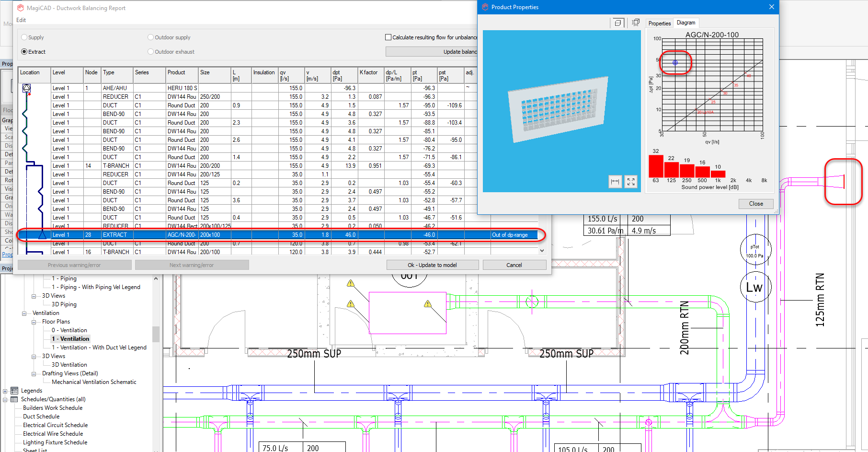Click the AHU fan symbol in the Location column

tap(27, 88)
